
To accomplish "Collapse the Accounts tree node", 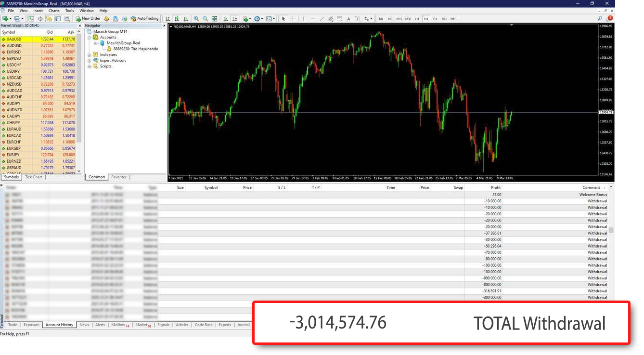I will coord(89,37).
